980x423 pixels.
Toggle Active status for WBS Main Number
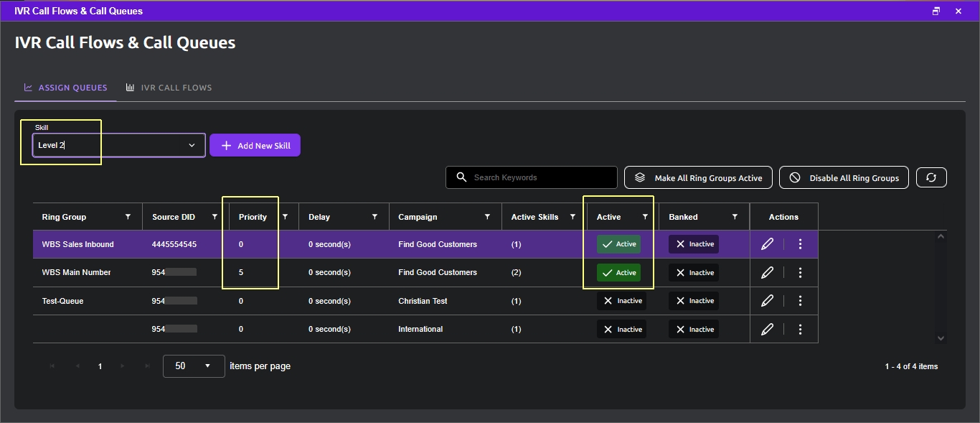pos(618,273)
